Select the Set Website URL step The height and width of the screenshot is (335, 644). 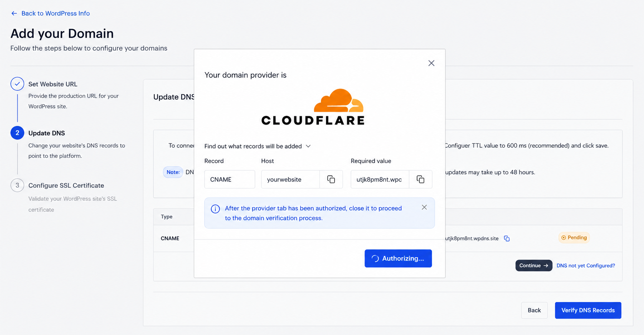(53, 84)
